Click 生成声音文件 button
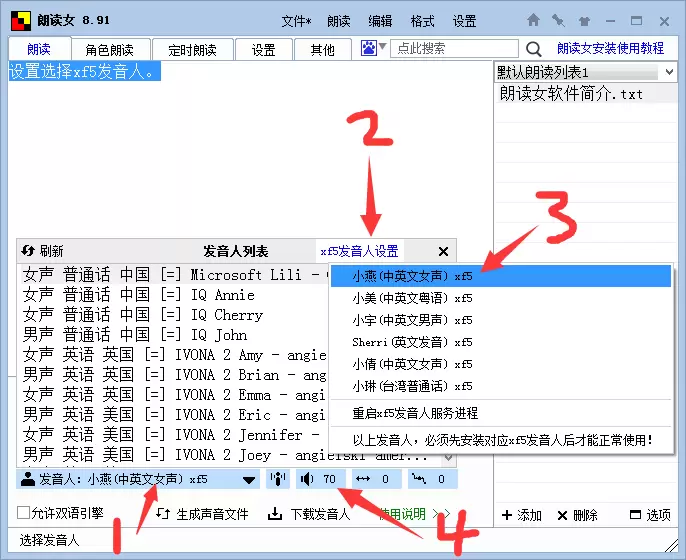Screen dimensions: 686x560 tap(202, 514)
